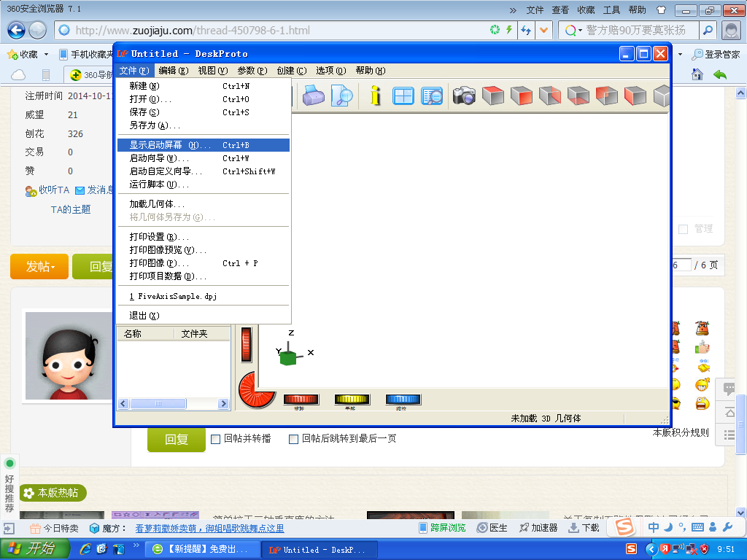Click the yellow horizontal thumbwheel

click(352, 399)
